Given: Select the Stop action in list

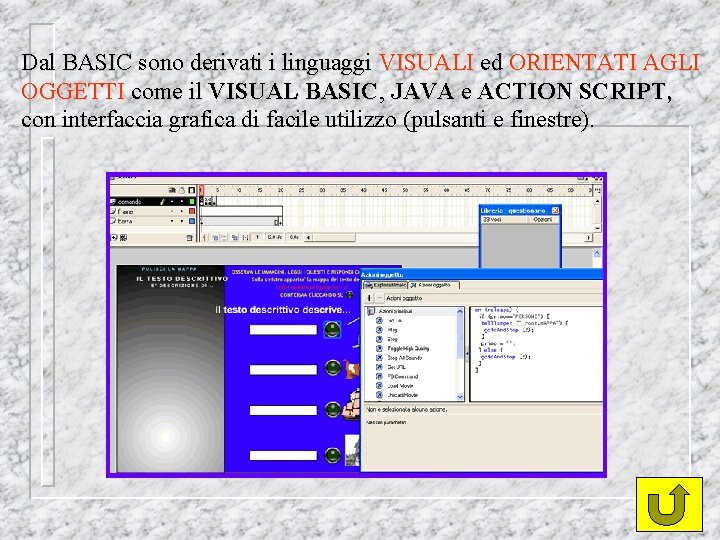Looking at the screenshot, I should [x=393, y=339].
